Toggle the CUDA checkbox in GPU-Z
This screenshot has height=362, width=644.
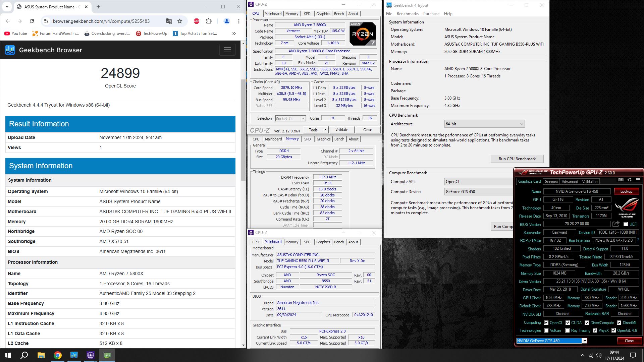tap(568, 323)
